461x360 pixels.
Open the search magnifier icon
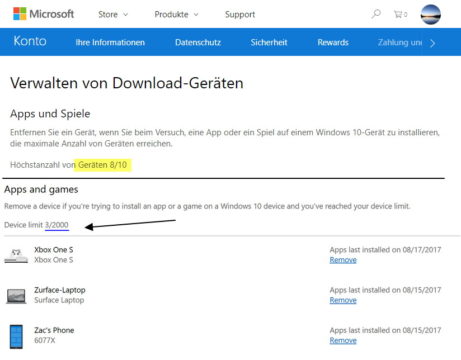[376, 14]
